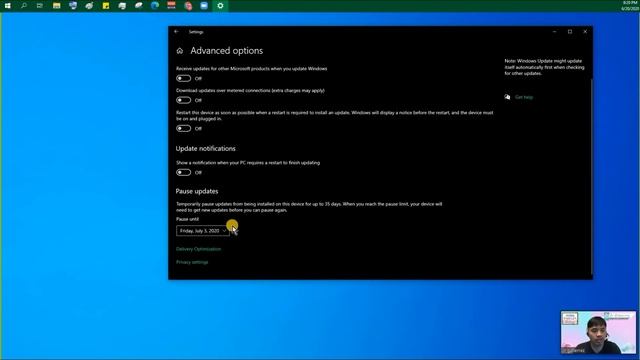
Task: Click the webcam video thumbnail
Action: (598, 332)
